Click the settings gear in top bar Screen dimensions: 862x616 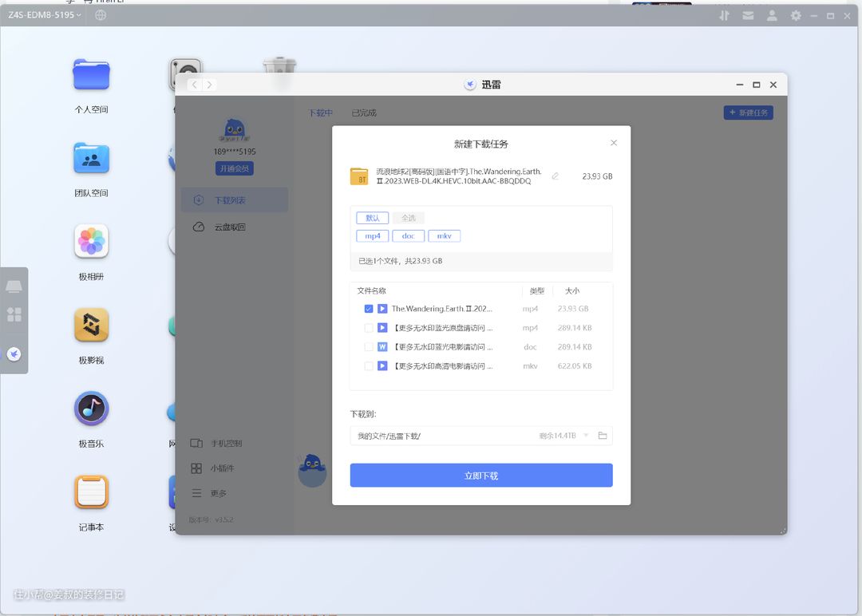tap(796, 15)
